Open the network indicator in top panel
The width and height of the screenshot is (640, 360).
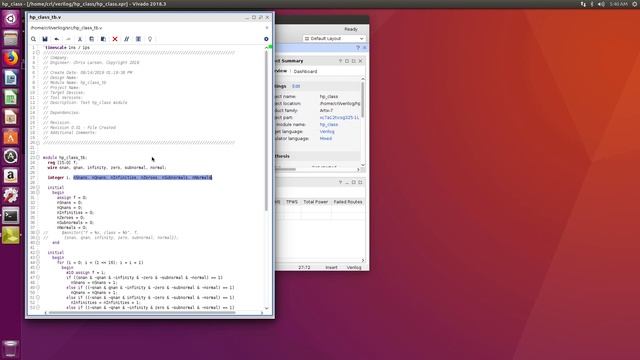583,4
